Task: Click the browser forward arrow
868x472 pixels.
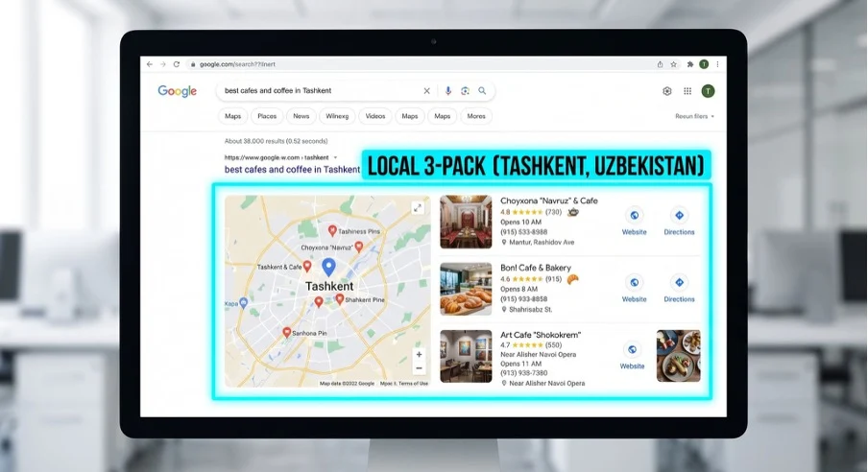Action: [163, 64]
